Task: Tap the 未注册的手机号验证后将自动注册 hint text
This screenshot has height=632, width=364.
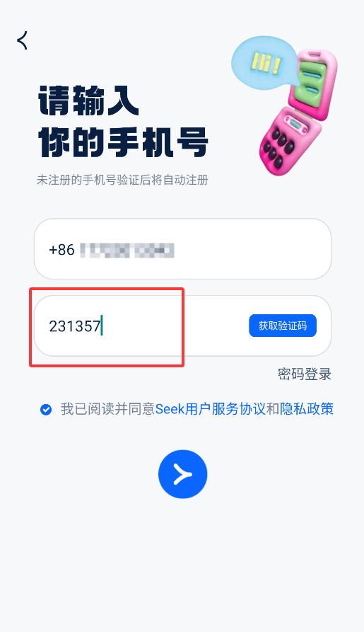Action: coord(122,180)
